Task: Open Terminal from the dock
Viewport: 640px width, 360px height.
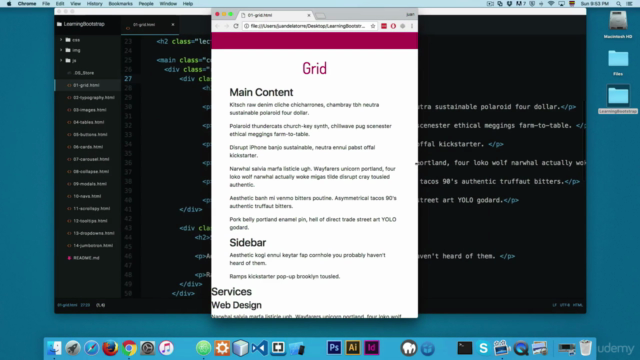Action: pyautogui.click(x=464, y=348)
